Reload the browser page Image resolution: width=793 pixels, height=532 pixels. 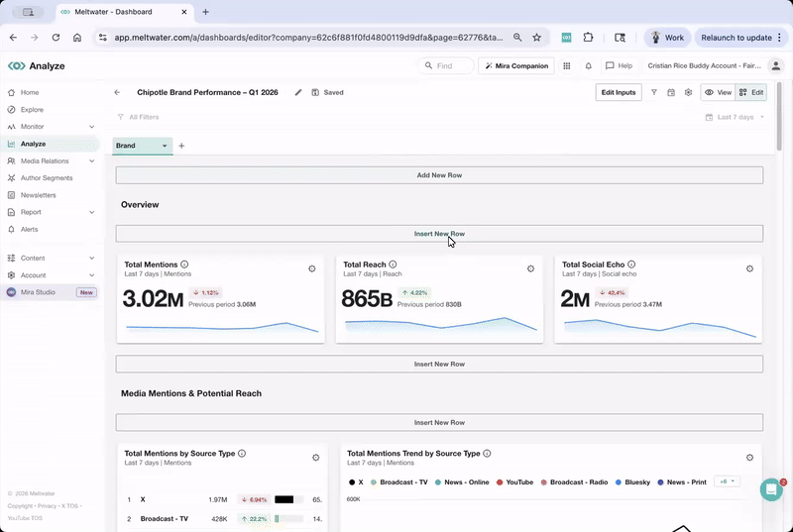coord(56,38)
